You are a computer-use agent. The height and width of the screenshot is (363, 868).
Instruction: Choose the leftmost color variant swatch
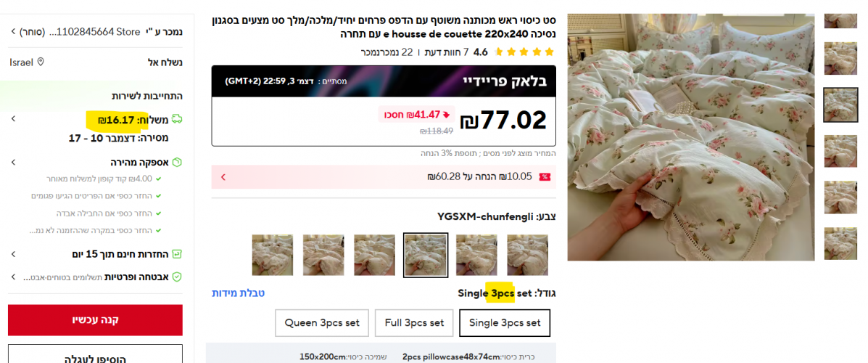pos(273,255)
